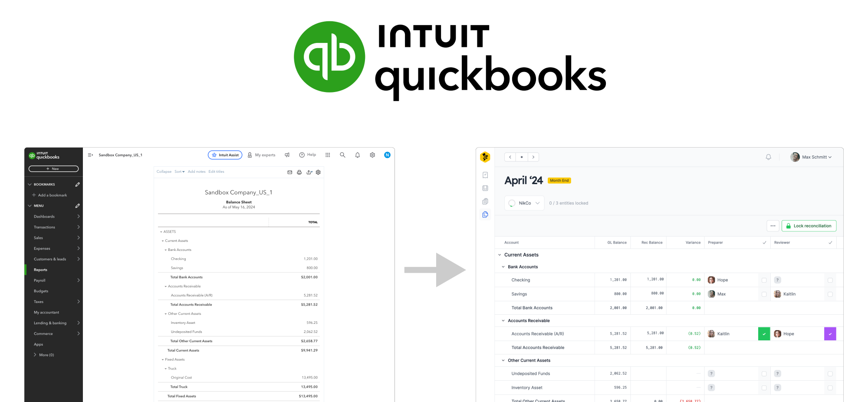
Task: Check reviewer box for Savings row
Action: click(830, 294)
